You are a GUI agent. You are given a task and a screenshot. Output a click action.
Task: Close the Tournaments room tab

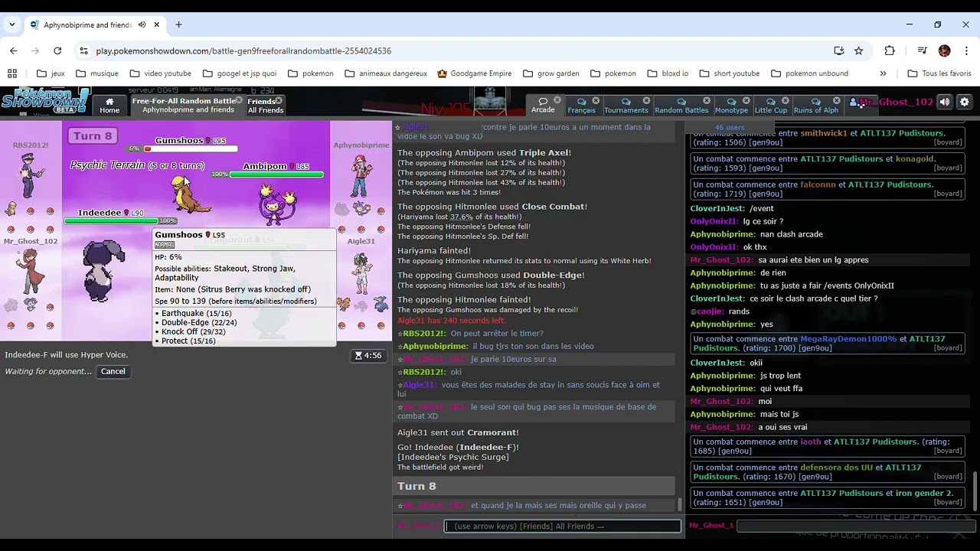click(646, 100)
